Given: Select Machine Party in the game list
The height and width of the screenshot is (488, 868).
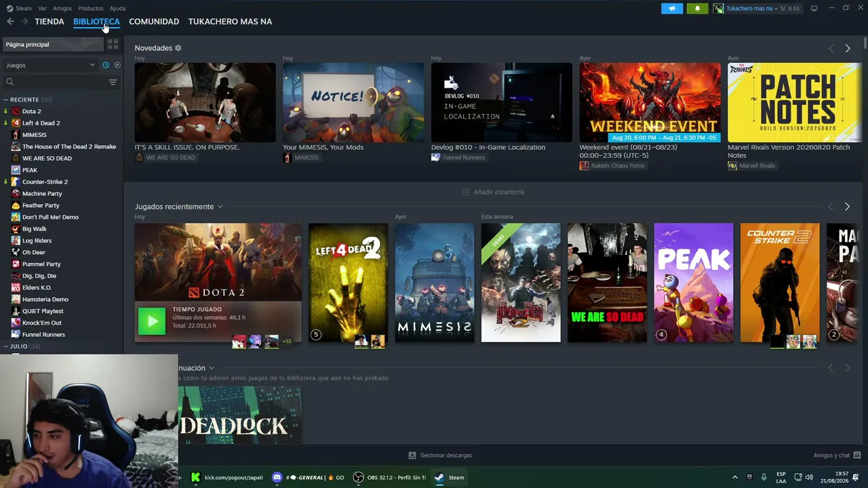Looking at the screenshot, I should click(x=42, y=194).
